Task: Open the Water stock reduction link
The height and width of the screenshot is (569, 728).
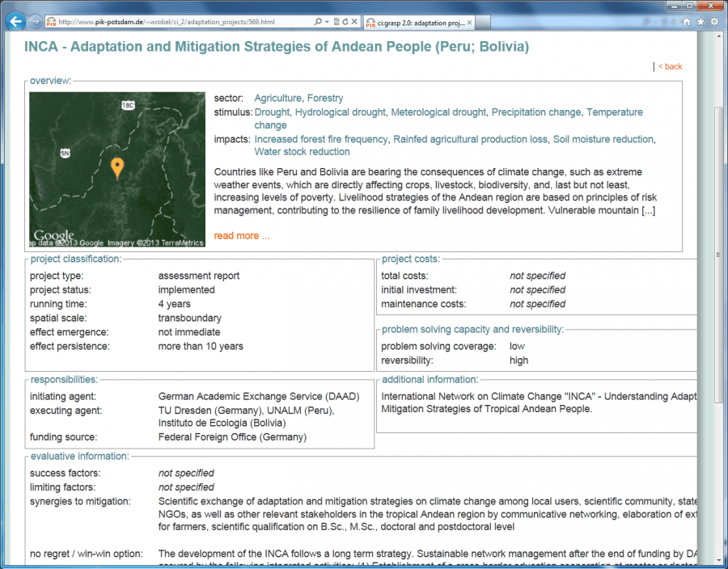Action: point(303,152)
